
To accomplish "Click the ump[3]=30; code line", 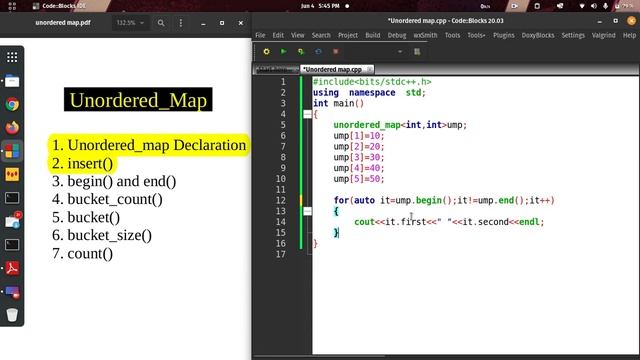I will 359,158.
